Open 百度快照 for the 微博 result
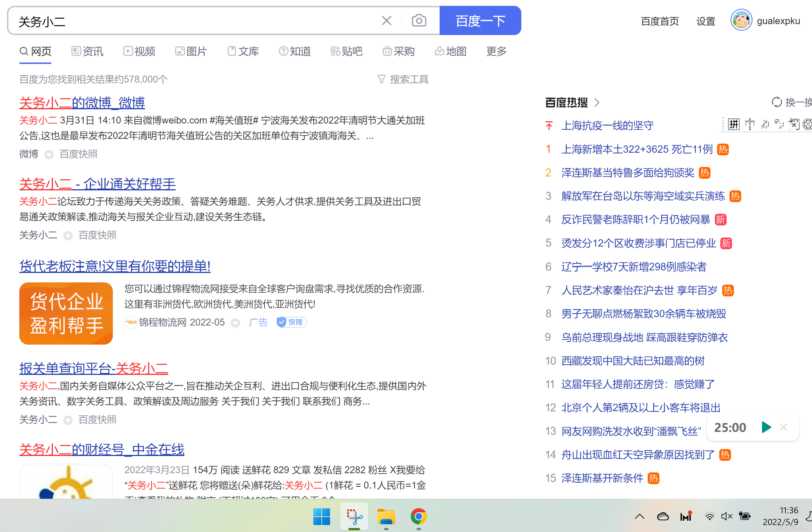 tap(78, 154)
